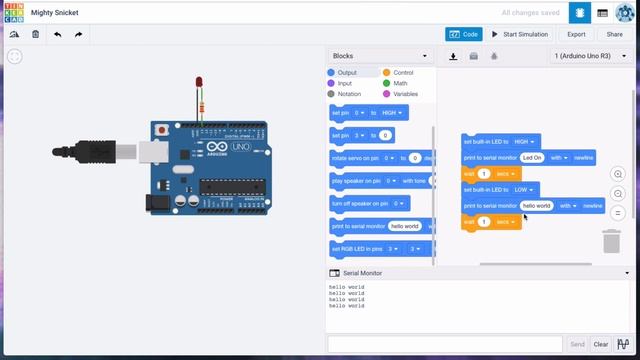Open the Blocks editing mode dropdown

380,56
